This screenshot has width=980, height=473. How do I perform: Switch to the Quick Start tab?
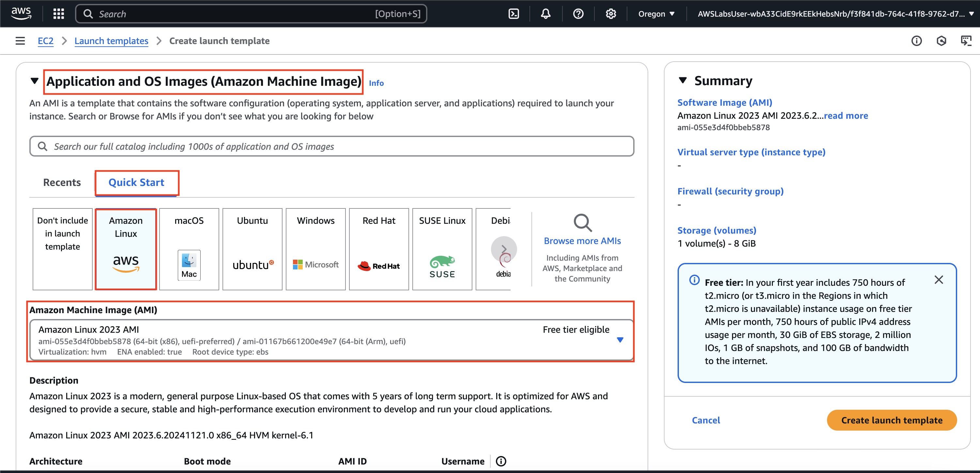137,182
